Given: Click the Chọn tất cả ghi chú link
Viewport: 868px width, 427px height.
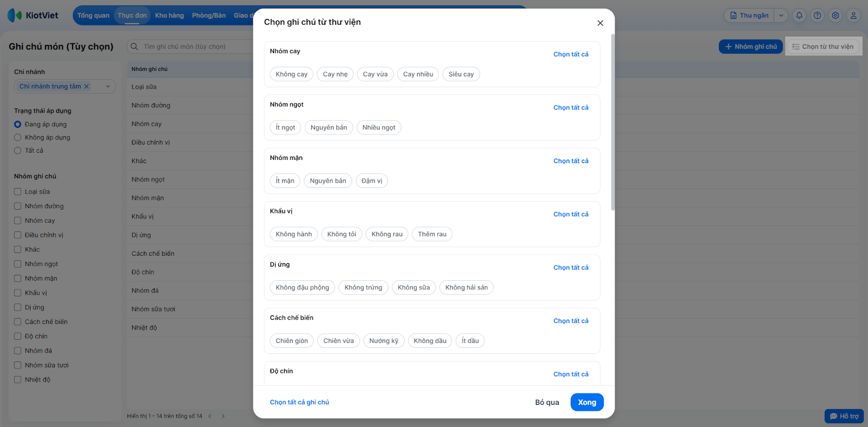Looking at the screenshot, I should pyautogui.click(x=299, y=402).
